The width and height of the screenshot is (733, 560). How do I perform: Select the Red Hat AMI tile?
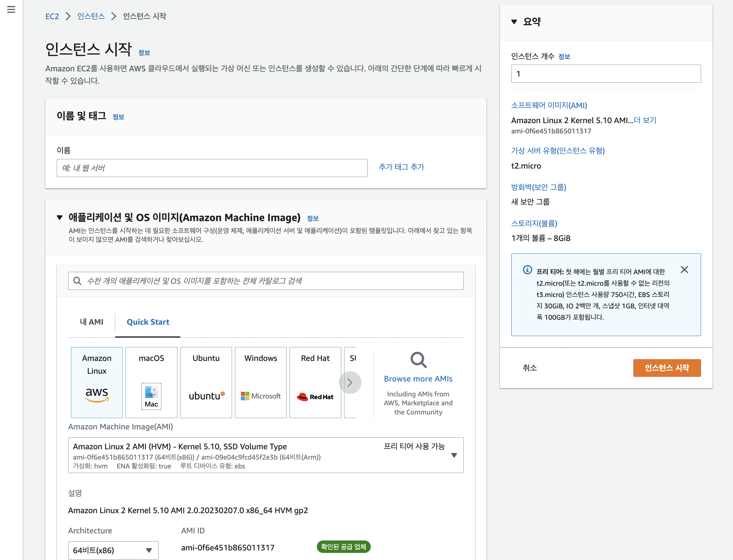pos(315,382)
